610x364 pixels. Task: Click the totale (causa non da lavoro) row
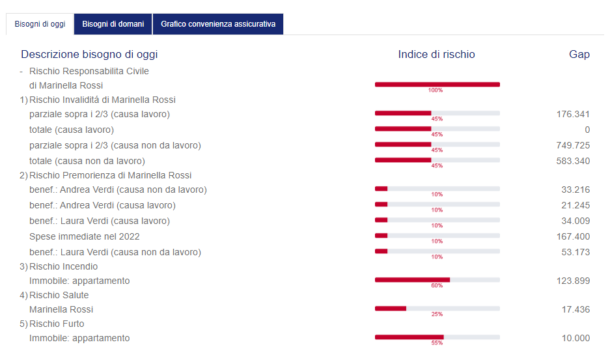[x=305, y=161]
